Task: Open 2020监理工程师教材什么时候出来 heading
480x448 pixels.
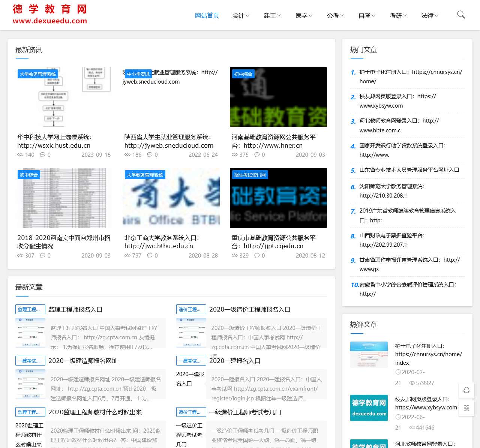Action: click(x=95, y=412)
